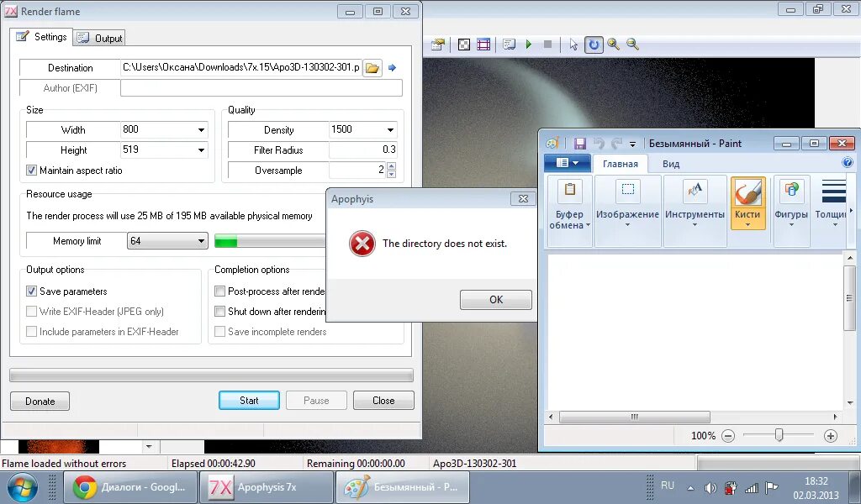Toggle Save parameters checkbox
861x504 pixels.
pyautogui.click(x=32, y=291)
